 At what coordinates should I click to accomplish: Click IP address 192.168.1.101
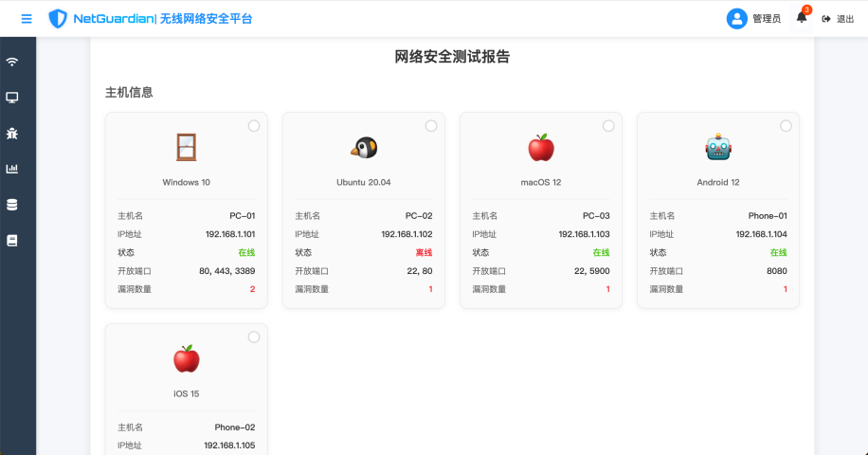[230, 234]
